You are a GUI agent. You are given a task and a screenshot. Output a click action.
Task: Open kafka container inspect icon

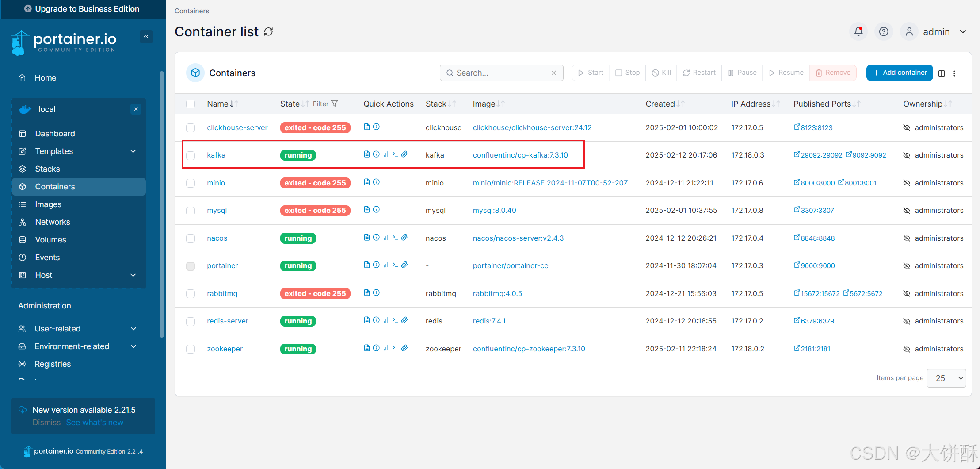pos(376,154)
